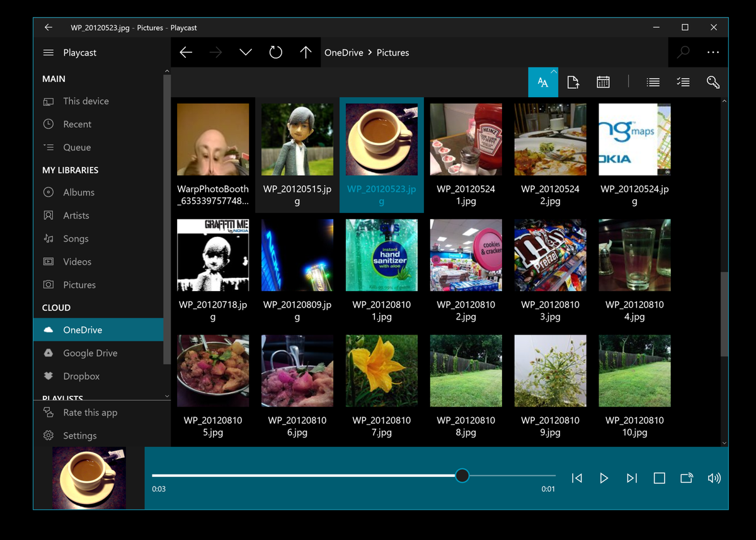
Task: Select the WP_20120810 7.jpg flower thumbnail
Action: (381, 371)
